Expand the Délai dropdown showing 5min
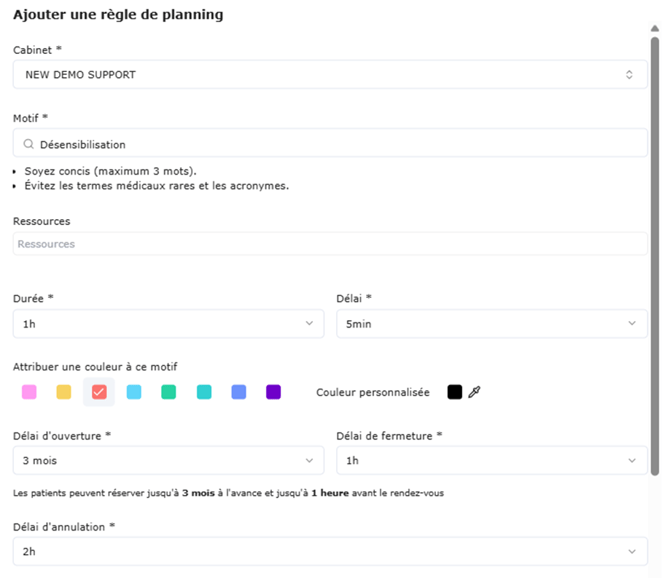 tap(492, 323)
